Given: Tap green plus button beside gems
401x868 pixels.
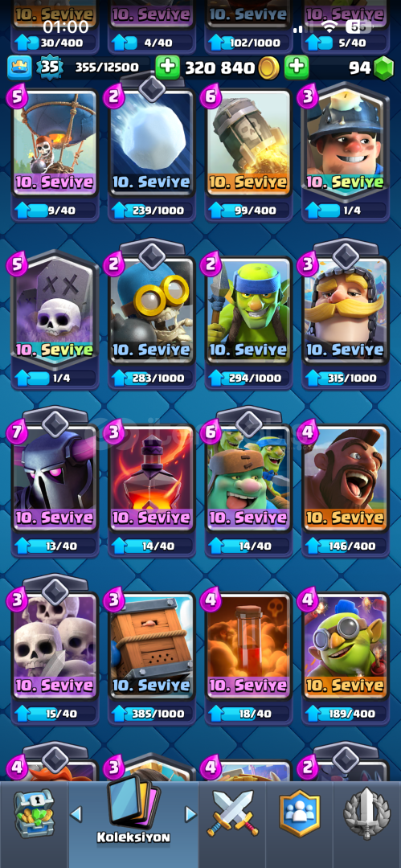Looking at the screenshot, I should click(x=297, y=68).
